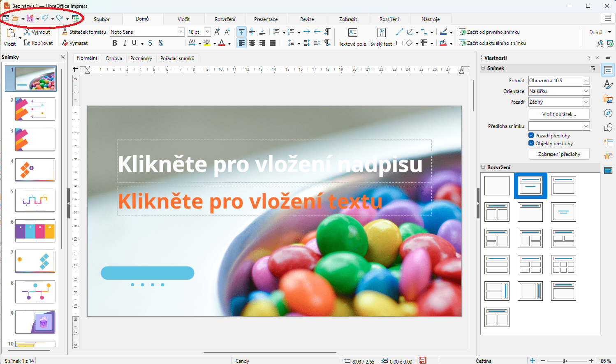Select the Line drawing tool

coord(399,32)
